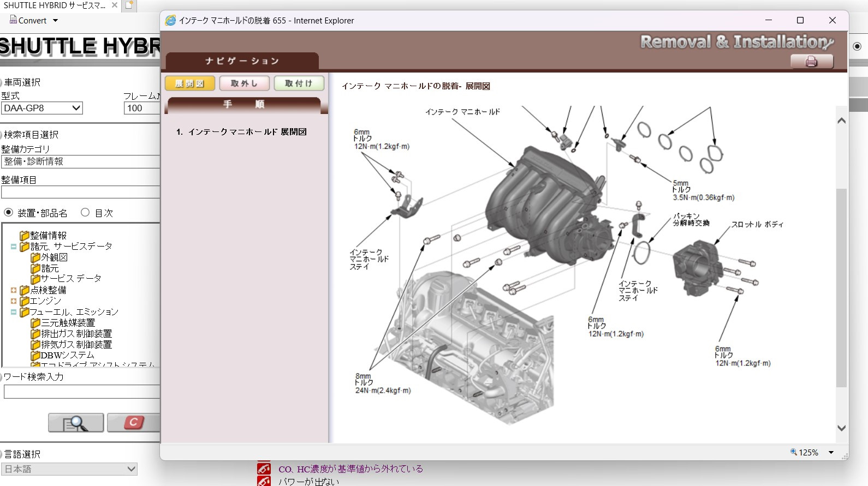This screenshot has height=486, width=868.
Task: Click scroll down arrow of diagram pane
Action: [841, 428]
